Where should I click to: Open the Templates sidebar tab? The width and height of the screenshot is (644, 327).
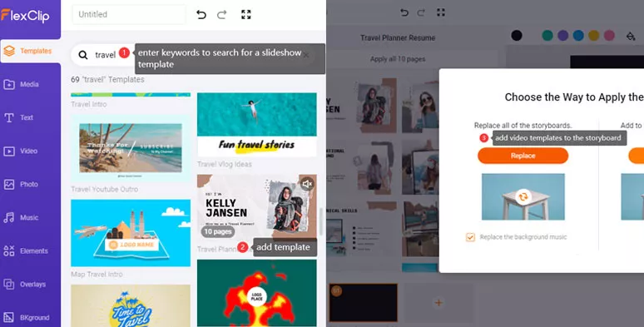tap(31, 52)
